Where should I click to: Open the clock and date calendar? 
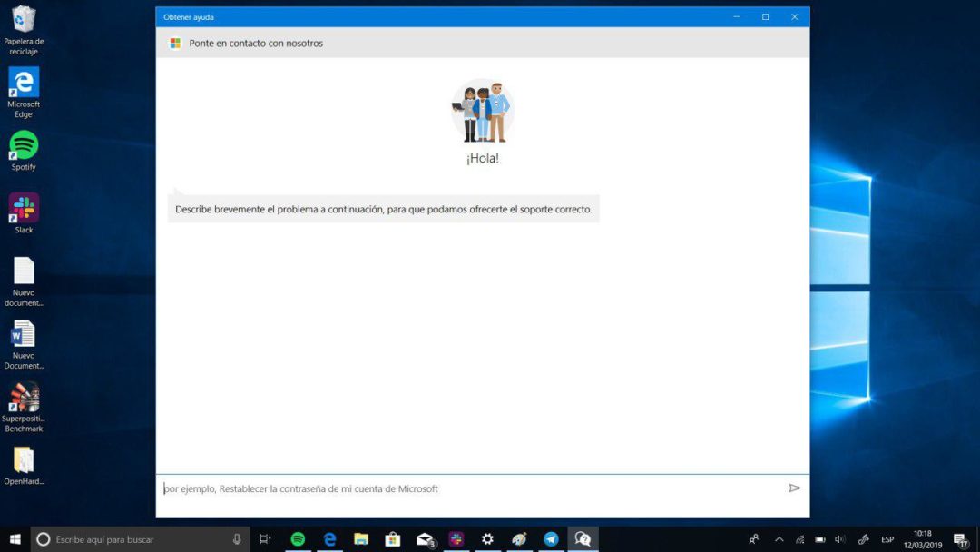point(923,539)
